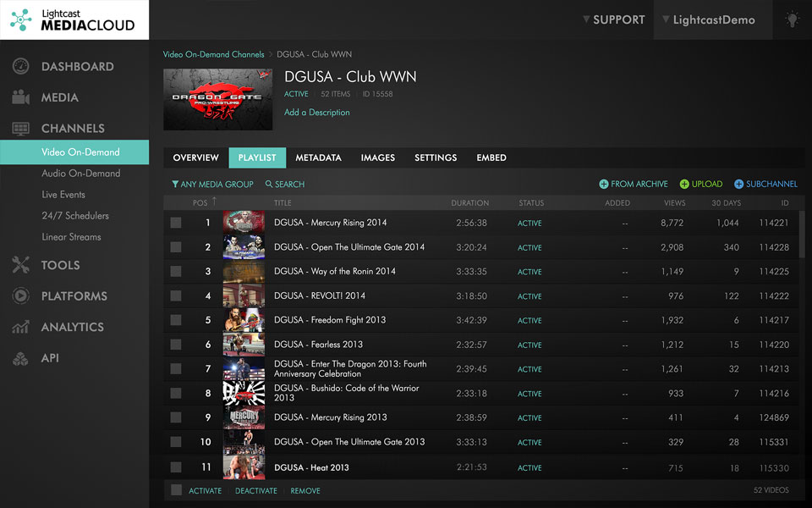Open the Metadata tab
Image resolution: width=812 pixels, height=508 pixels.
click(319, 157)
